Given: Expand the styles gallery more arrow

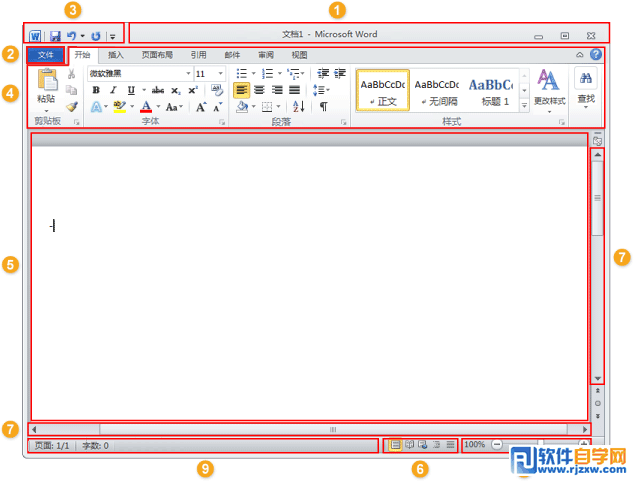Looking at the screenshot, I should point(524,106).
